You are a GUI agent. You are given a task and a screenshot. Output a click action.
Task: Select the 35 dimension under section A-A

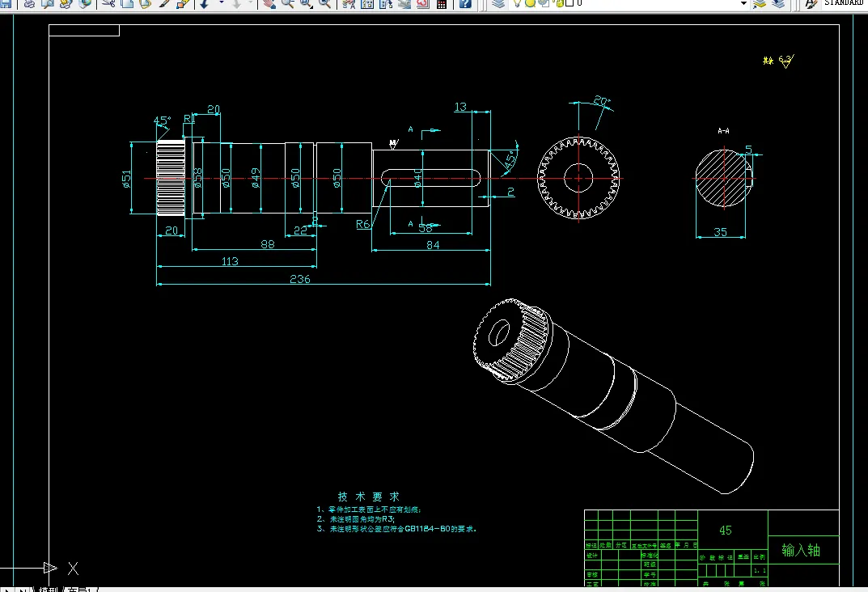(x=720, y=232)
